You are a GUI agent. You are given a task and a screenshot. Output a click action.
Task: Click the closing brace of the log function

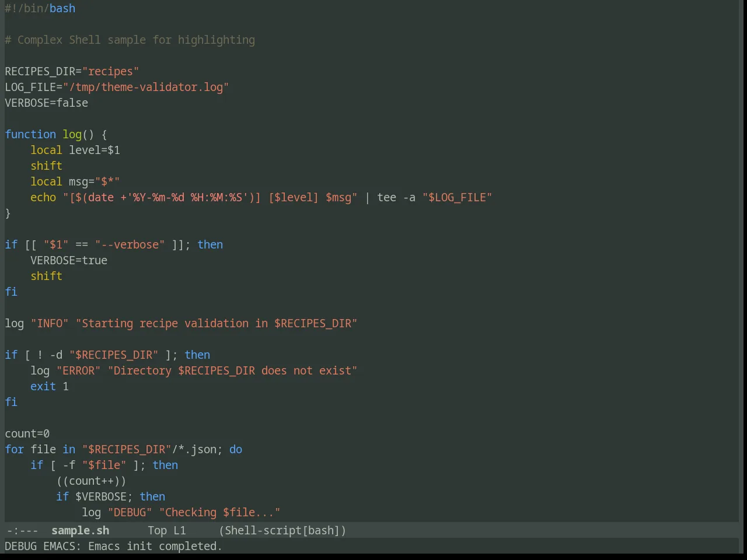point(8,213)
